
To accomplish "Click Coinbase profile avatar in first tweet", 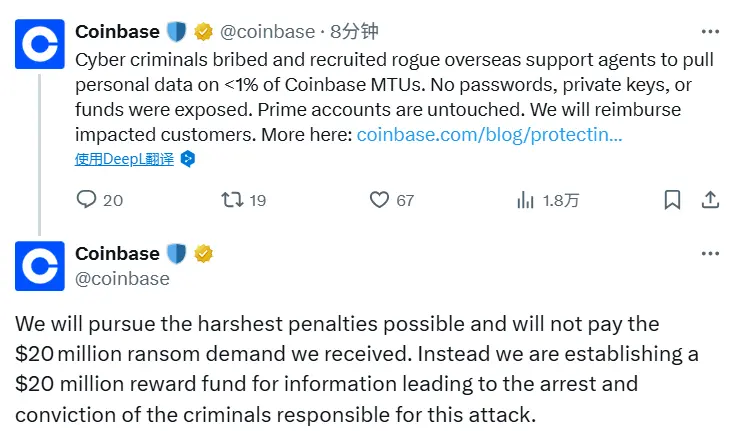I will (40, 44).
